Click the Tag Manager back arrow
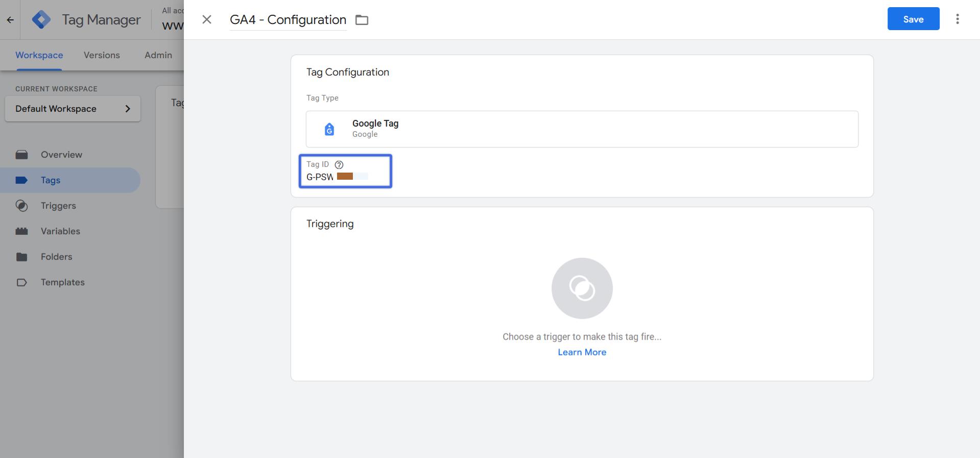 (x=10, y=20)
